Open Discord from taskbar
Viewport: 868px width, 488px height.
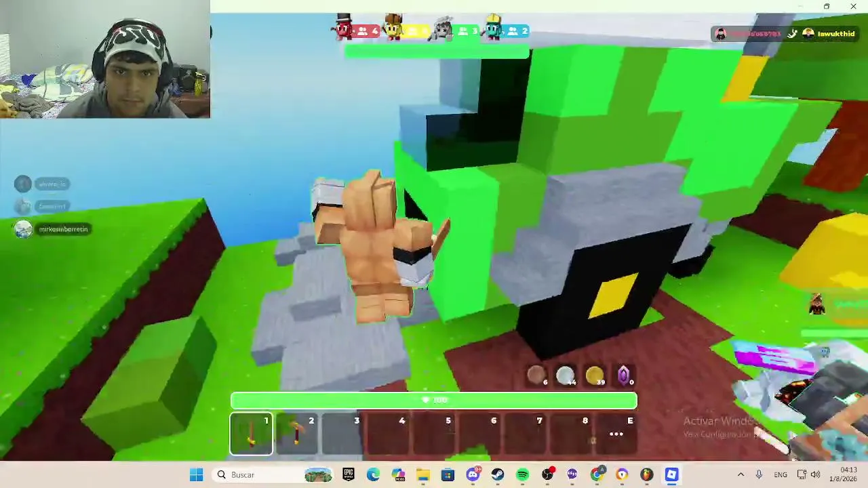click(473, 475)
